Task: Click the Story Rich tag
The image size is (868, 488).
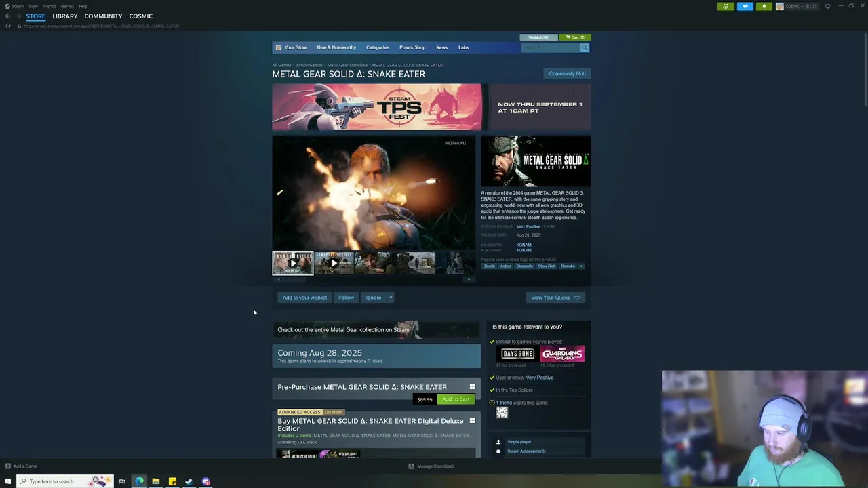Action: pos(547,266)
